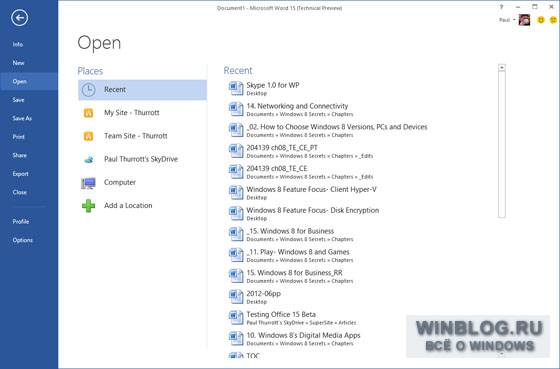560x369 pixels.
Task: Click Word icon for _11. Play- Windows 8 and Games
Action: [x=236, y=255]
